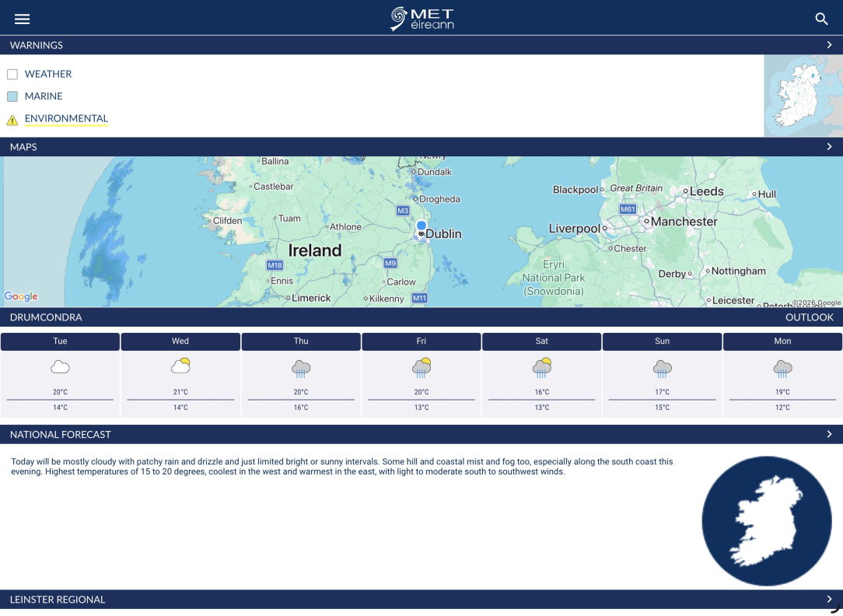Viewport: 843px width, 616px height.
Task: Click Thursday's rain cloud icon
Action: 301,369
